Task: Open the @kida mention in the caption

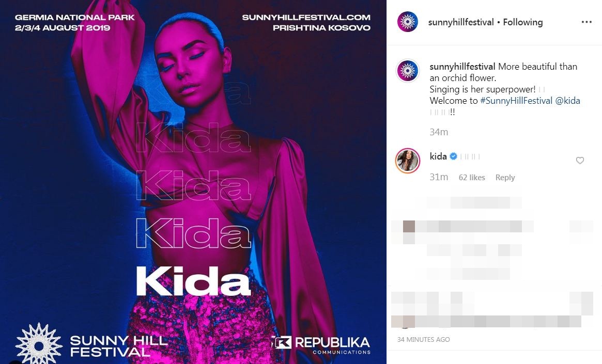Action: (x=567, y=101)
